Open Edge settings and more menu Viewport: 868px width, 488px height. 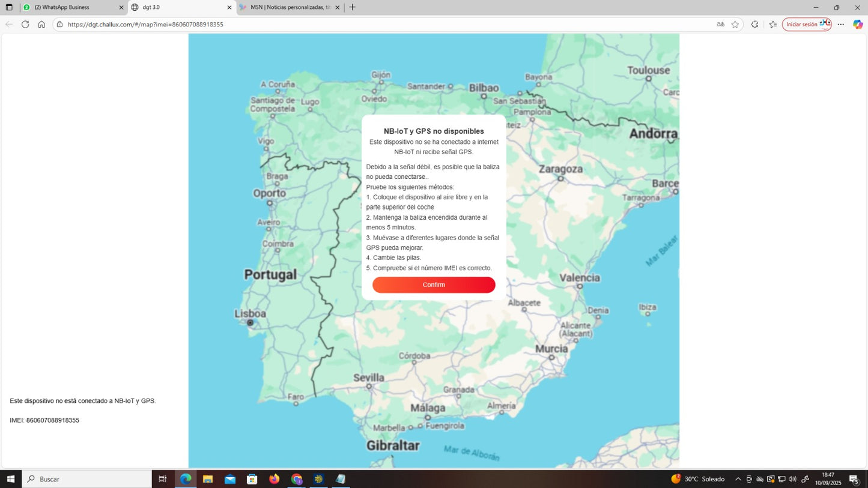tap(841, 25)
